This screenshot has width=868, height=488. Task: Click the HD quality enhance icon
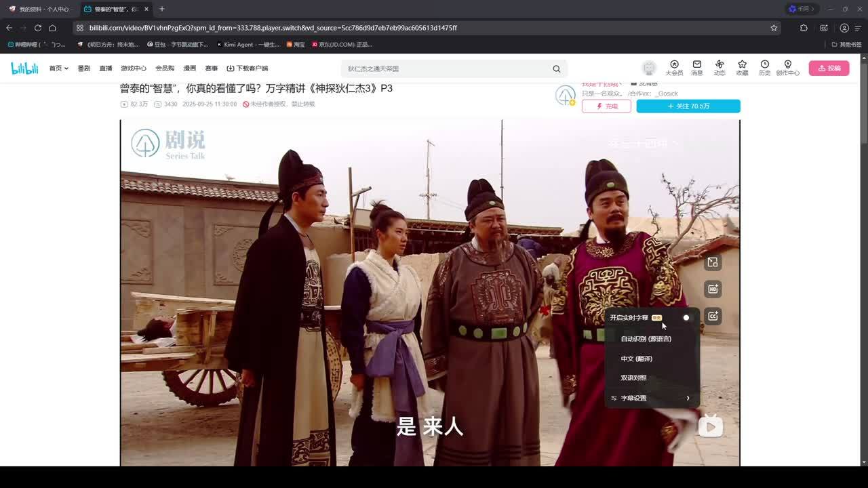click(713, 289)
